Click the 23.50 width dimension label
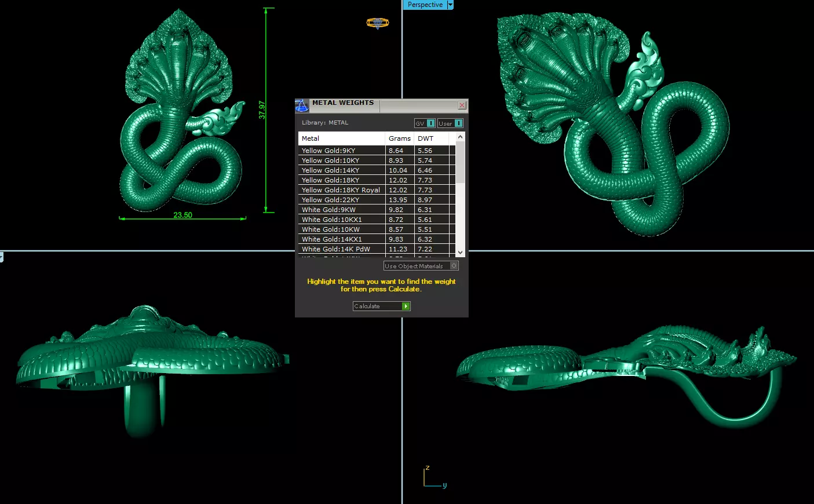Viewport: 814px width, 504px height. pos(182,215)
